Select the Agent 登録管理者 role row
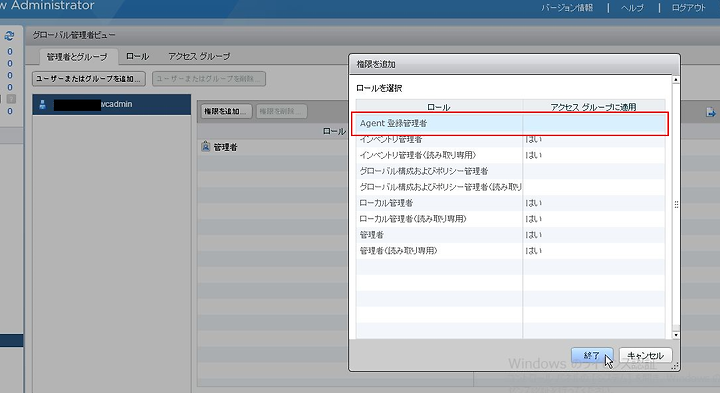Image resolution: width=720 pixels, height=393 pixels. pos(510,124)
